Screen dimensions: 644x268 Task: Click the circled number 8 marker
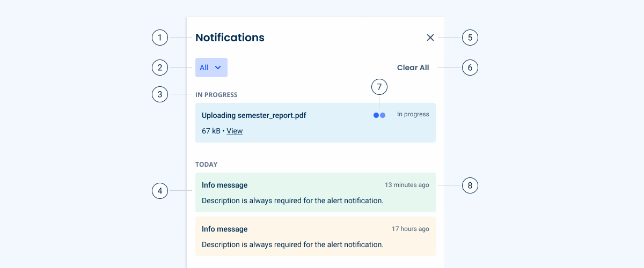coord(470,185)
